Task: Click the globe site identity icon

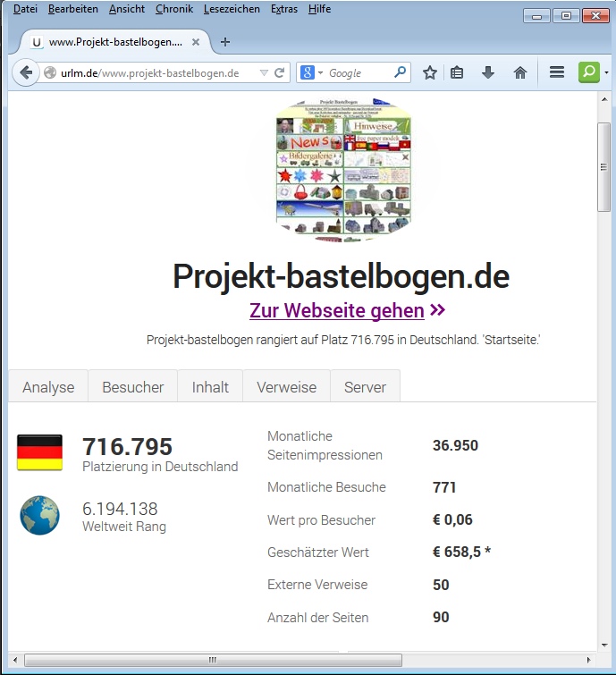Action: pyautogui.click(x=50, y=72)
